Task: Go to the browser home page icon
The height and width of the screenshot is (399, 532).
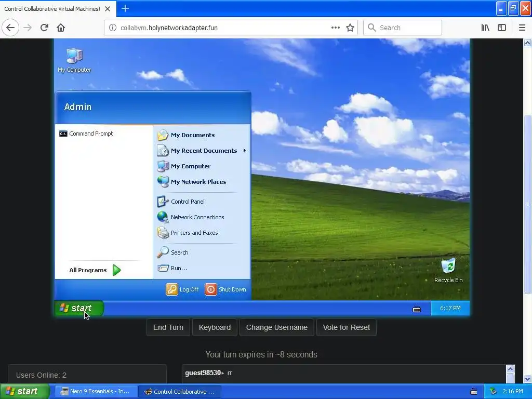Action: (61, 28)
